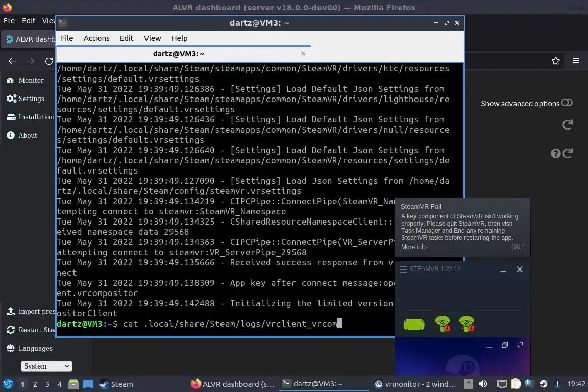Open the terminal Actions menu
This screenshot has height=392, width=588.
tap(96, 38)
